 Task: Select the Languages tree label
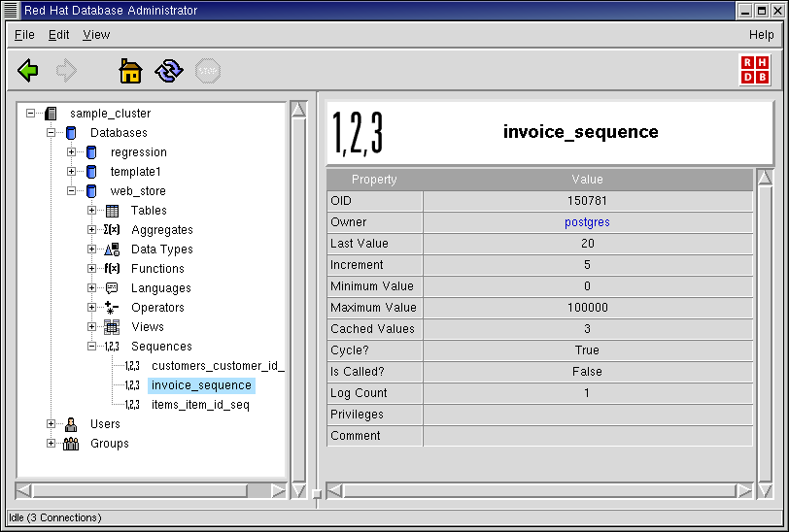pyautogui.click(x=161, y=288)
